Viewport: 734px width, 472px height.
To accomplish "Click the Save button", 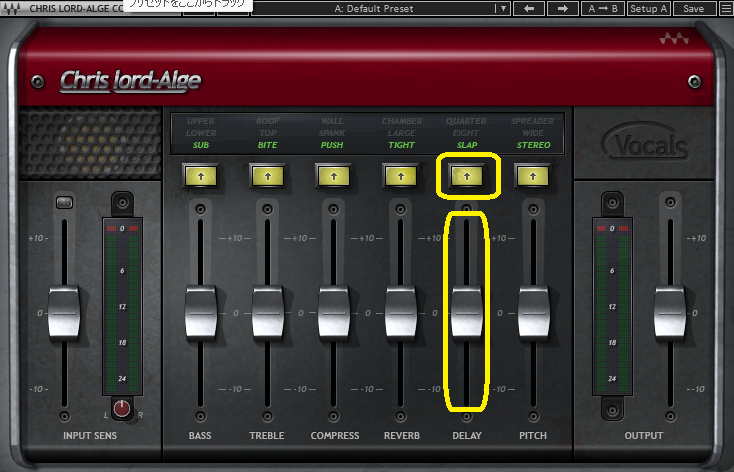I will pyautogui.click(x=694, y=8).
